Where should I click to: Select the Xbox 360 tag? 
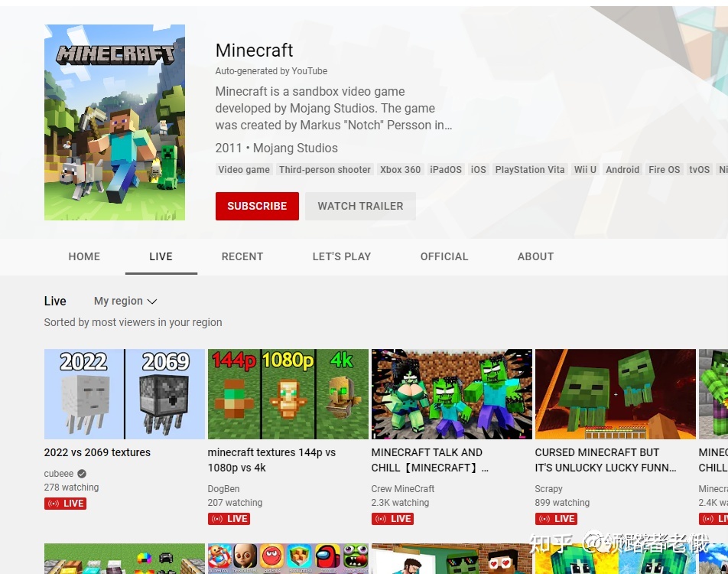400,170
